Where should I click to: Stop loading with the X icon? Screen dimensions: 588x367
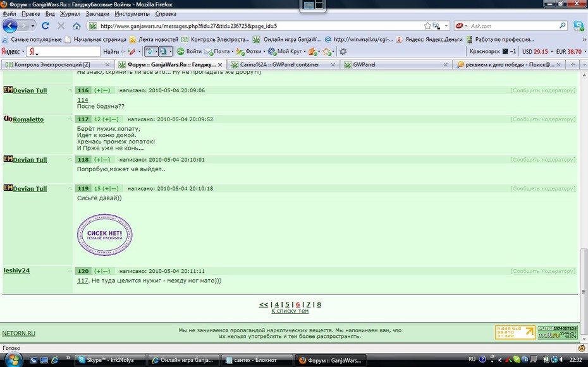click(x=61, y=26)
